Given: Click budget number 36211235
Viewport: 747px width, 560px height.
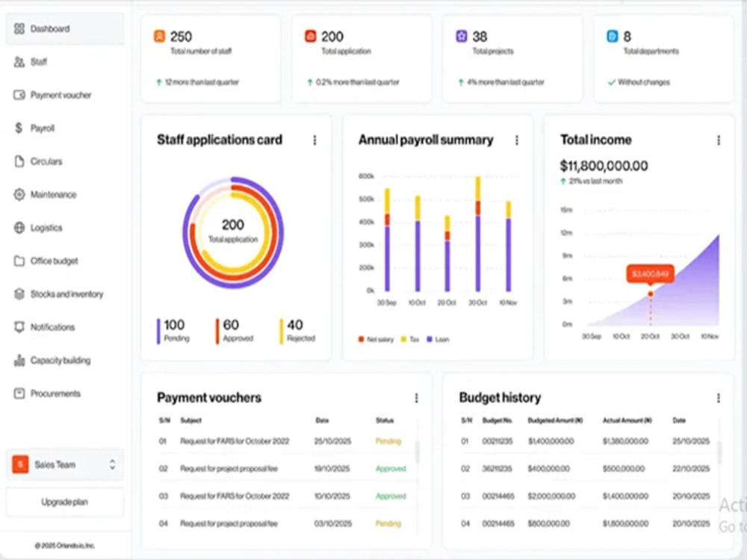Looking at the screenshot, I should pyautogui.click(x=498, y=469).
